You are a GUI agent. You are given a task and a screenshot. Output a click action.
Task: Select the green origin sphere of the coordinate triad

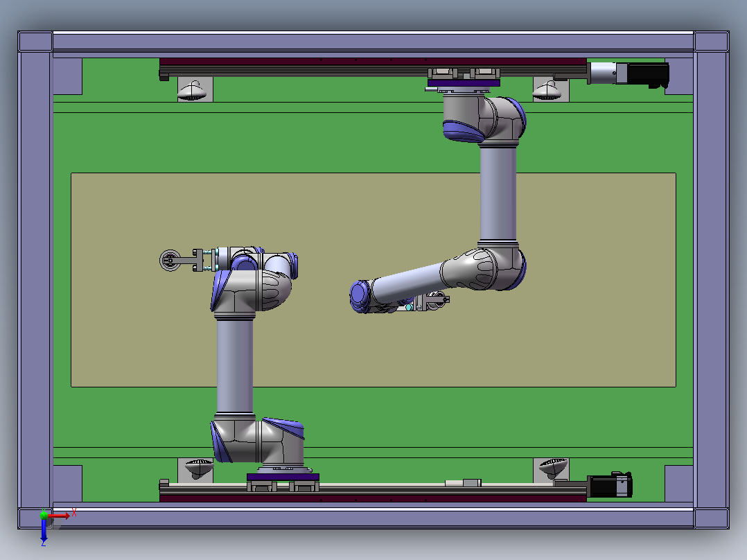click(x=44, y=515)
